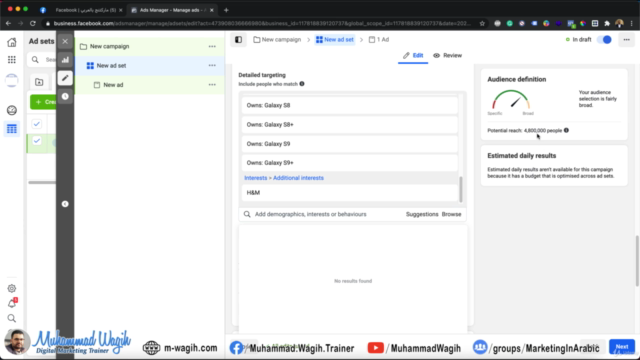640x360 pixels.
Task: Click the Suggestions button
Action: click(422, 214)
